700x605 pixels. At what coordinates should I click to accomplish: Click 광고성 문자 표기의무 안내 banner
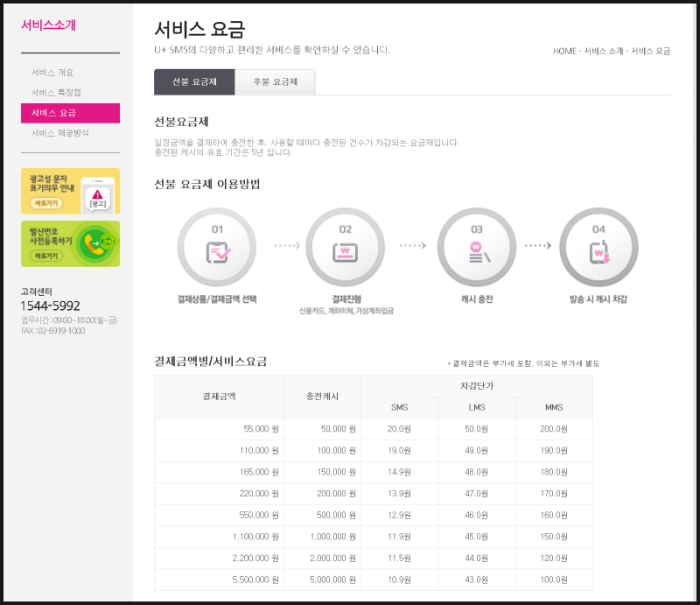[70, 191]
